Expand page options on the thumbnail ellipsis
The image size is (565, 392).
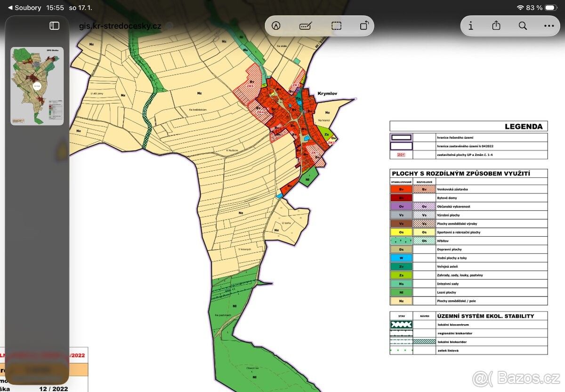[x=37, y=86]
